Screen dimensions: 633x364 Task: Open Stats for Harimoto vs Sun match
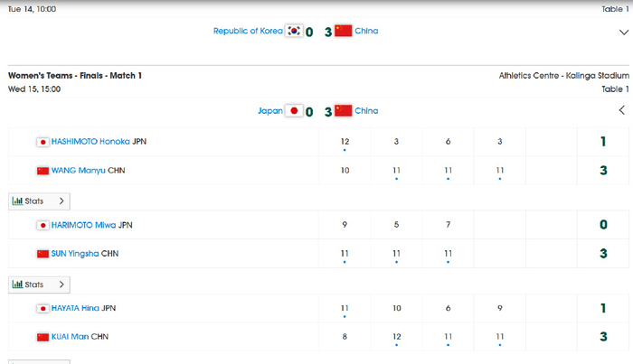[39, 285]
